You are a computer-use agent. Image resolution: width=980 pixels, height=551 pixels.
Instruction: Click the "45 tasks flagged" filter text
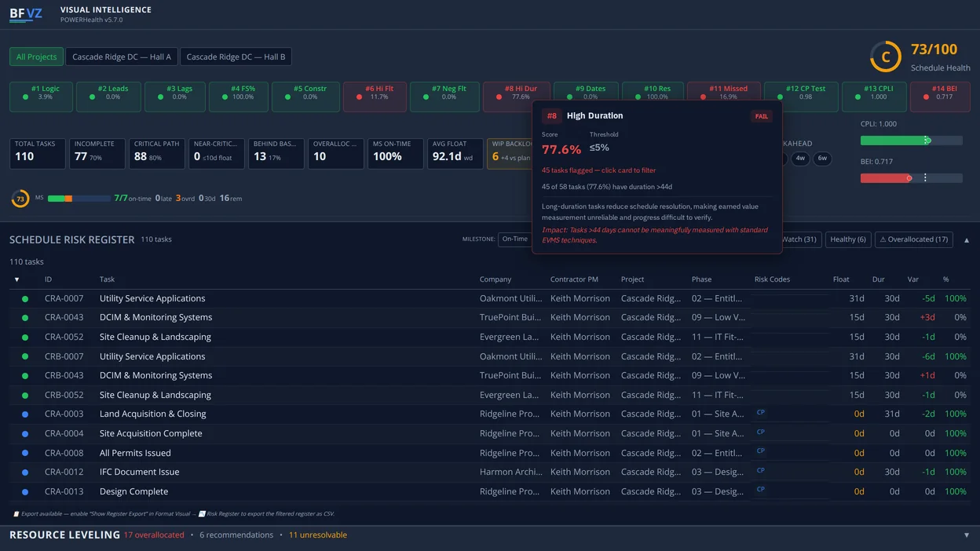click(598, 170)
